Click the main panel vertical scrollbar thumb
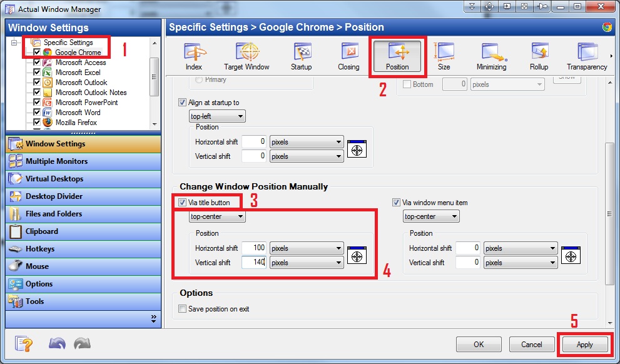 610,213
